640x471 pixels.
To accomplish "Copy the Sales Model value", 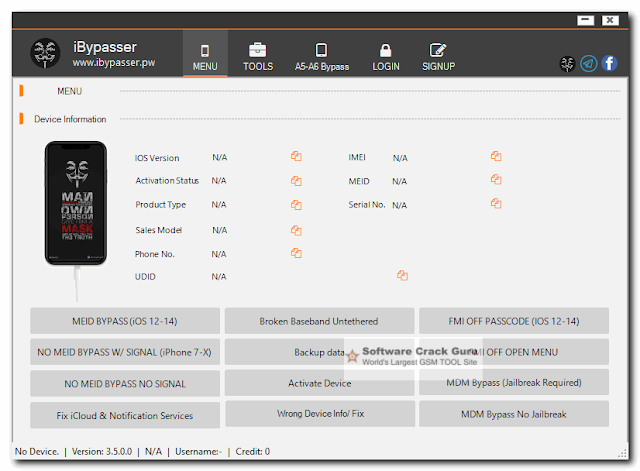I will (296, 231).
